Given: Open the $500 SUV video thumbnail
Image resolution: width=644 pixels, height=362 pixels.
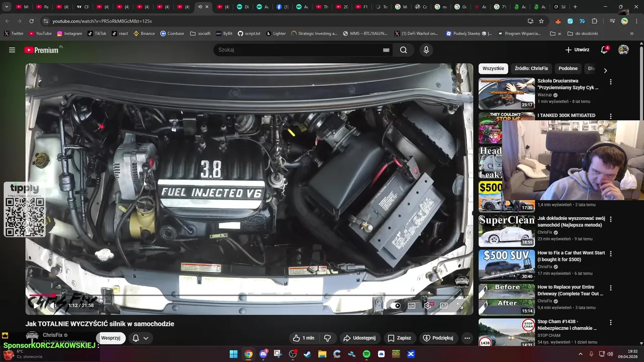Looking at the screenshot, I should click(x=507, y=265).
